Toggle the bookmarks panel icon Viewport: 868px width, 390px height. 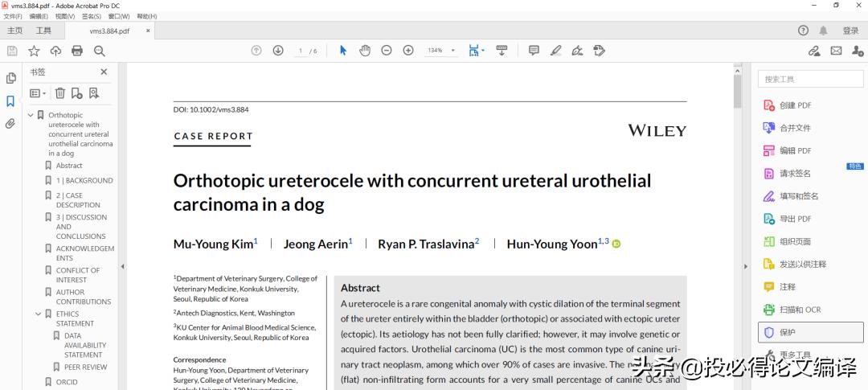[x=10, y=101]
